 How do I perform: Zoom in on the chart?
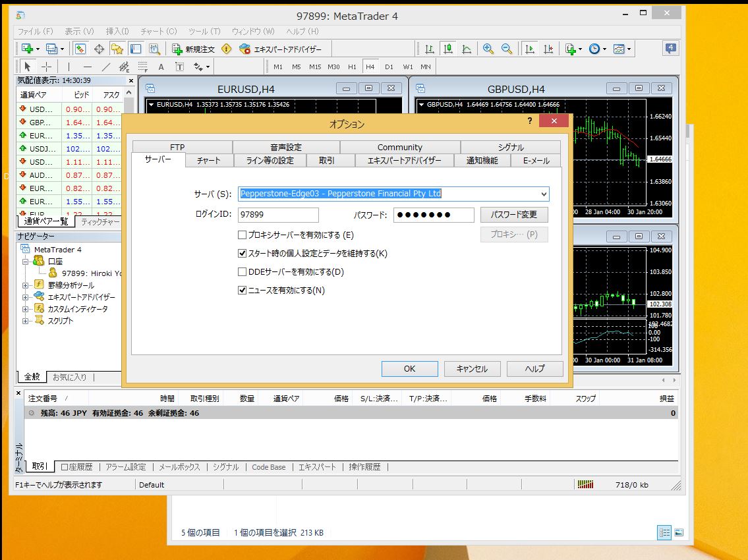pos(488,49)
